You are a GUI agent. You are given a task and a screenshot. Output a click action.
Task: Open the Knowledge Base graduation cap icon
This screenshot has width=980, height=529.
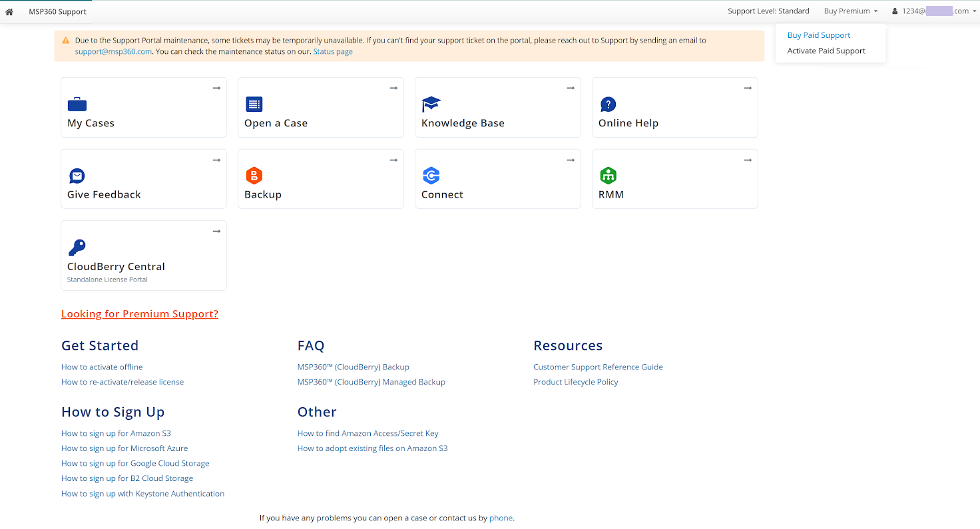(431, 104)
